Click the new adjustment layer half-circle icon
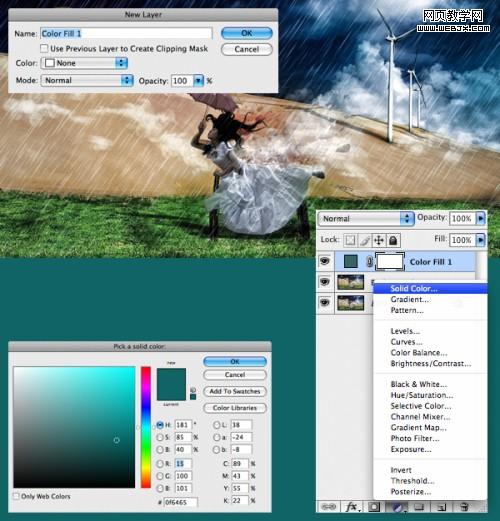The height and width of the screenshot is (521, 500). click(x=397, y=507)
